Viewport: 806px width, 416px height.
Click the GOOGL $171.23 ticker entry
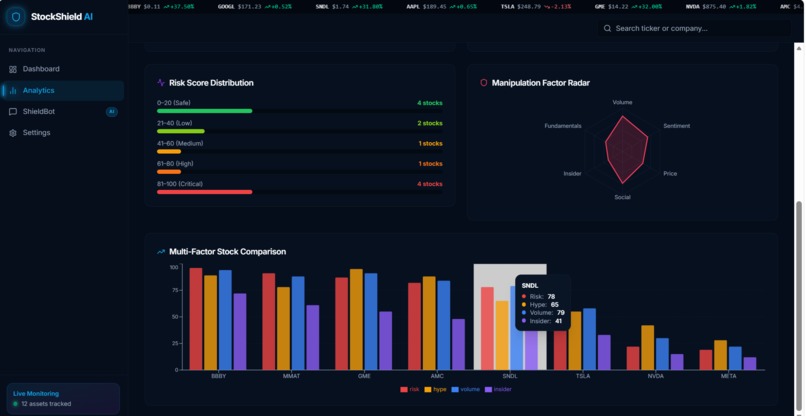click(255, 7)
